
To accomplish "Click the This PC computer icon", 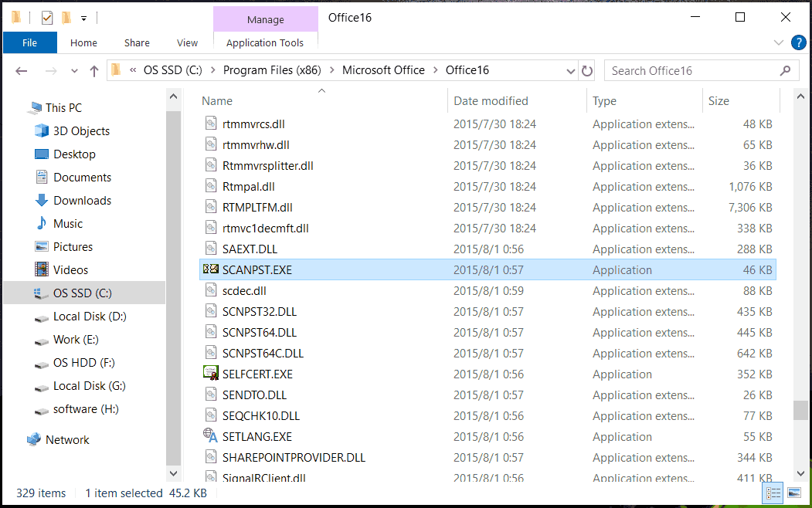I will click(36, 107).
